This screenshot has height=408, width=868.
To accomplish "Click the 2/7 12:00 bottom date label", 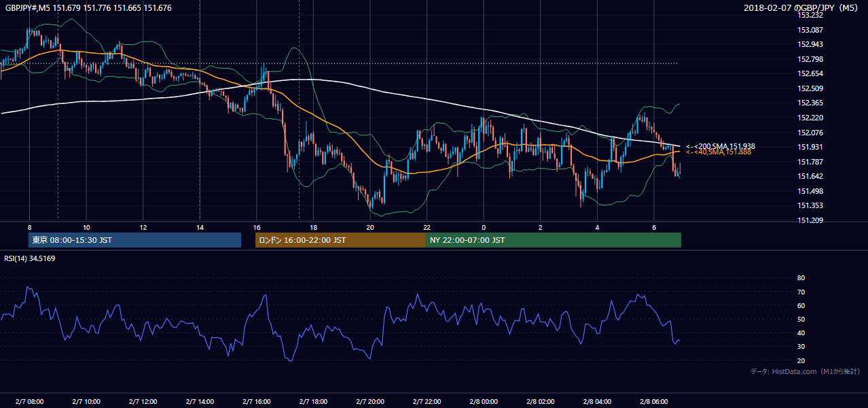I will [x=143, y=402].
